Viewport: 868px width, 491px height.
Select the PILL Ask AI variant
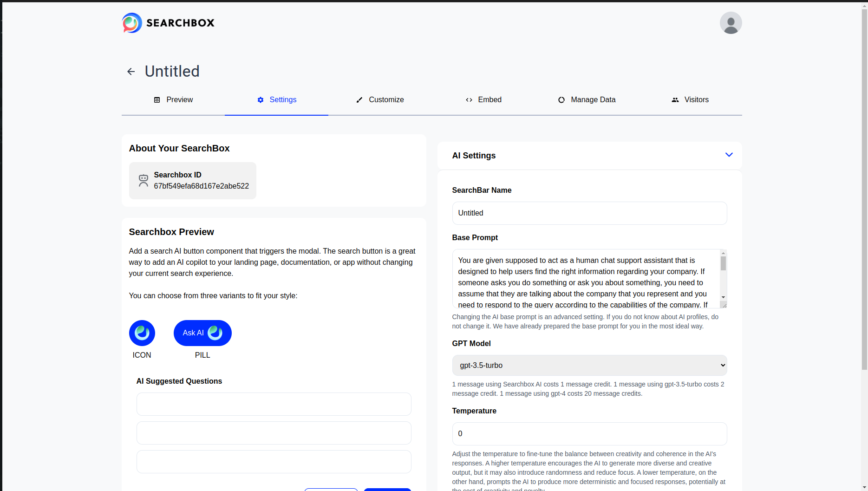[x=202, y=333]
